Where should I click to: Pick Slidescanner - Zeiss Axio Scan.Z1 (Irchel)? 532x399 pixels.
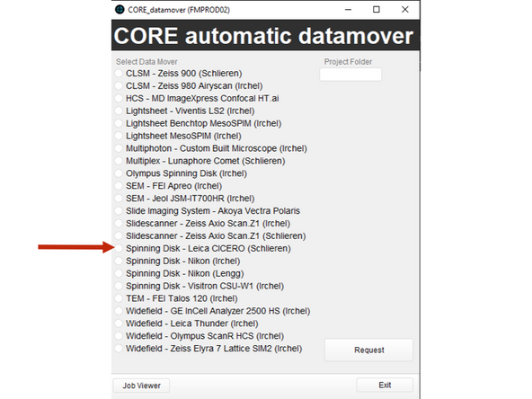point(119,224)
